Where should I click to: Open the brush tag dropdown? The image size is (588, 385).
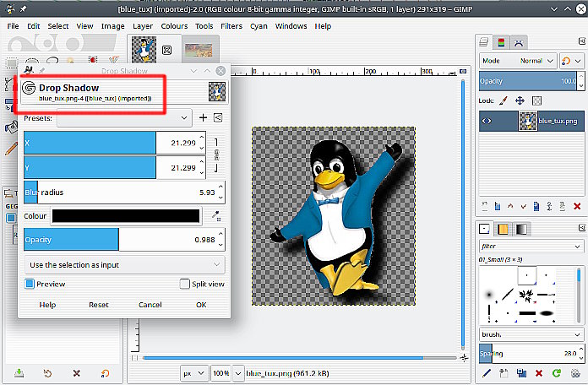click(x=531, y=334)
